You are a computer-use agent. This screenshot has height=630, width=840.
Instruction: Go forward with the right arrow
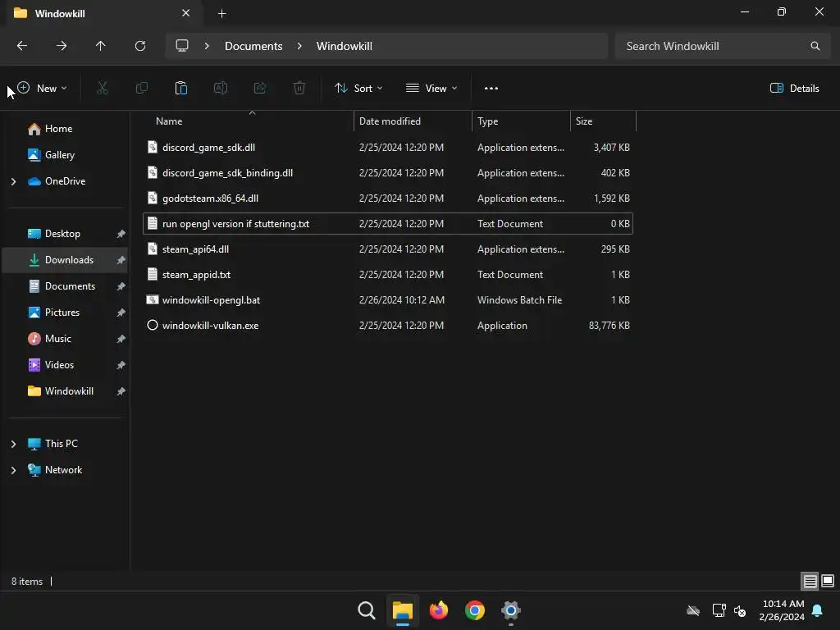pos(62,46)
